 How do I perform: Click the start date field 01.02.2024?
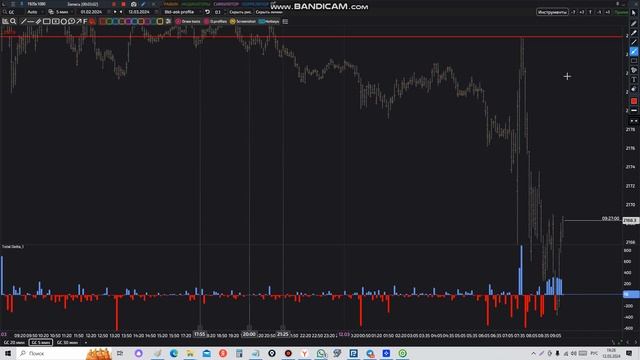click(91, 12)
